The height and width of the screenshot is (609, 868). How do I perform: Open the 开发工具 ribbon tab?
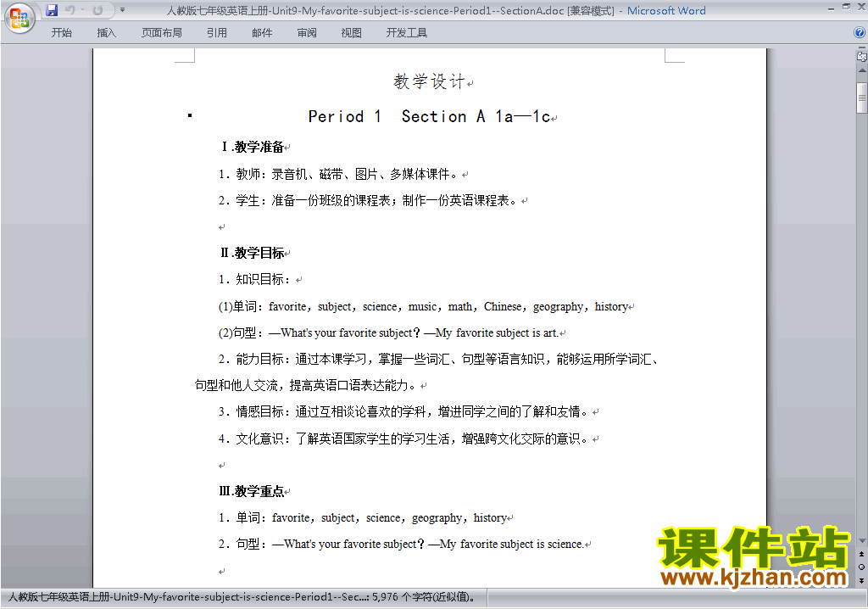[407, 33]
